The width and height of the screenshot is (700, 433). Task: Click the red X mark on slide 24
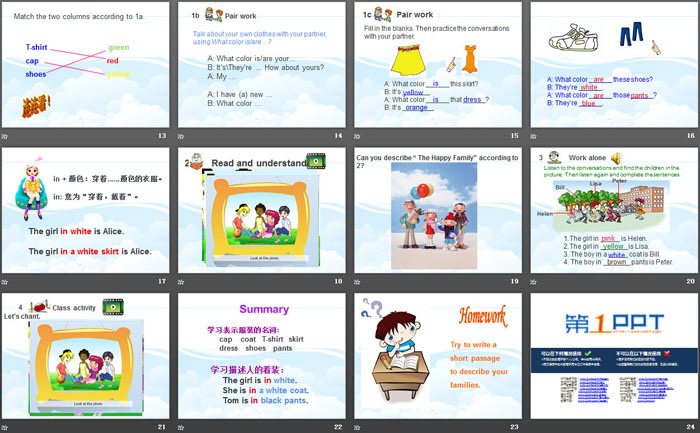[667, 353]
